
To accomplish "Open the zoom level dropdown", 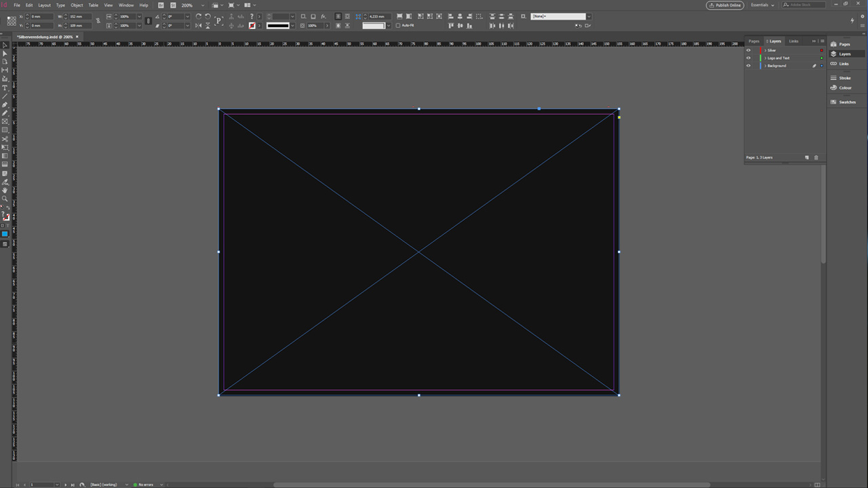I will (203, 5).
